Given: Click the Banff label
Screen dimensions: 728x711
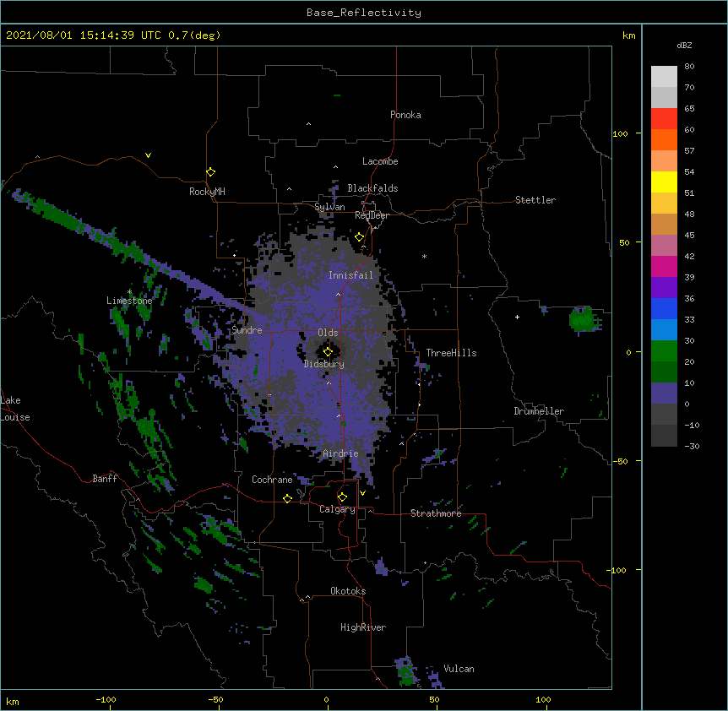Looking at the screenshot, I should [105, 479].
